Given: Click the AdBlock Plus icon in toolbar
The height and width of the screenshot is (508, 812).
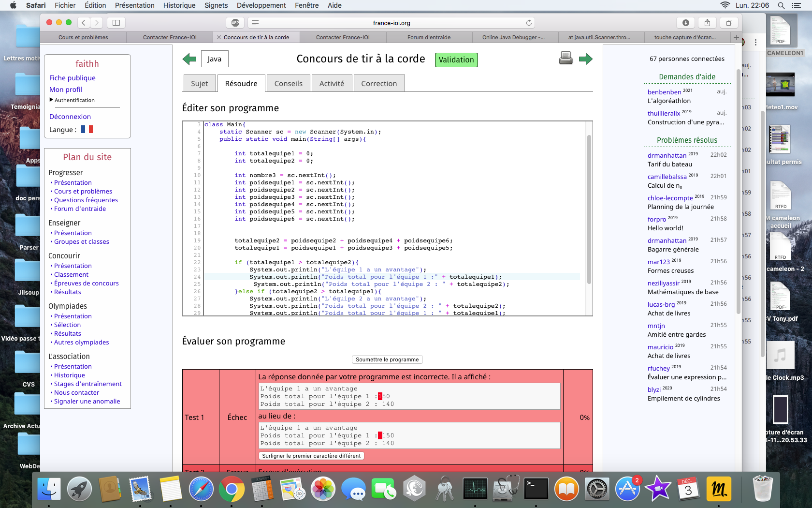Looking at the screenshot, I should coord(235,23).
